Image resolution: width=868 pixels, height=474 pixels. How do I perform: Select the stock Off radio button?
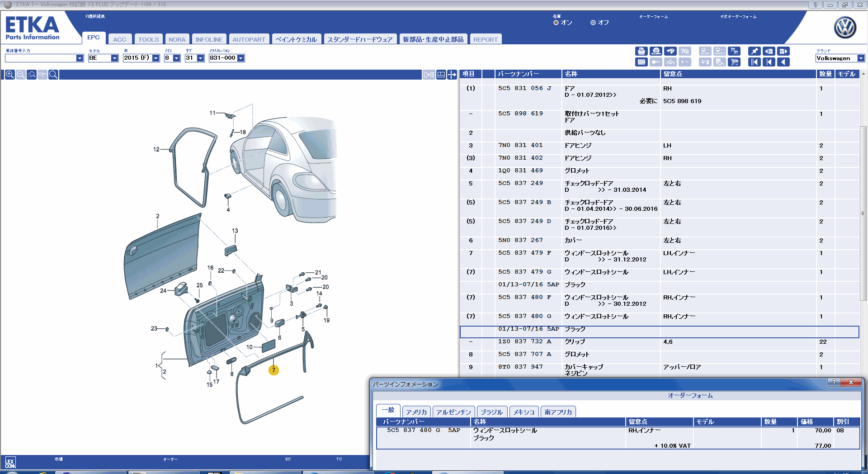pos(593,23)
